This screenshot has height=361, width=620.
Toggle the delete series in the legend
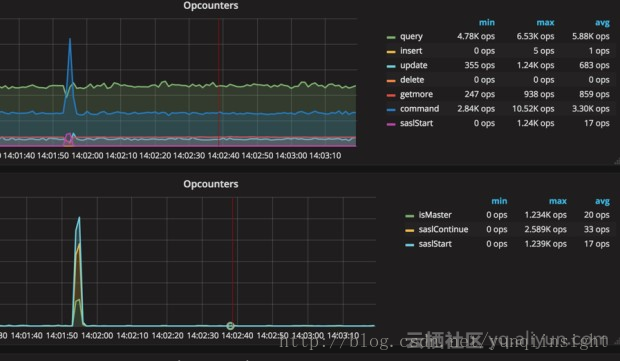point(412,79)
